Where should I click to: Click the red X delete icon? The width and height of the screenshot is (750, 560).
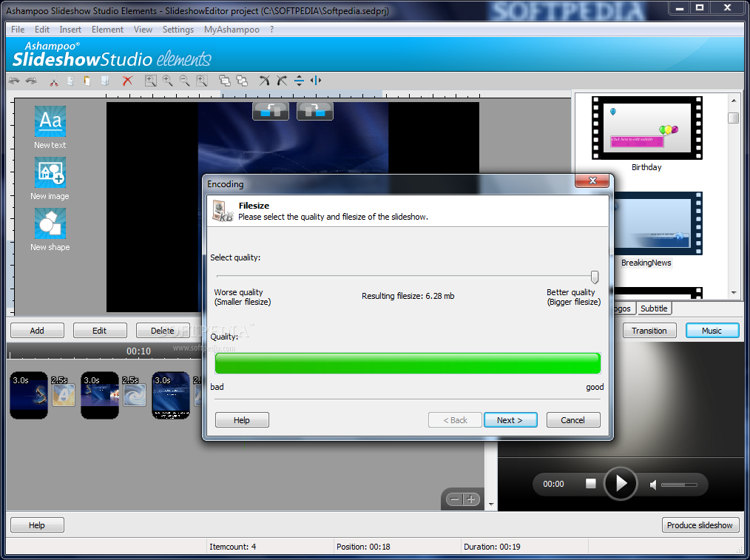coord(127,81)
